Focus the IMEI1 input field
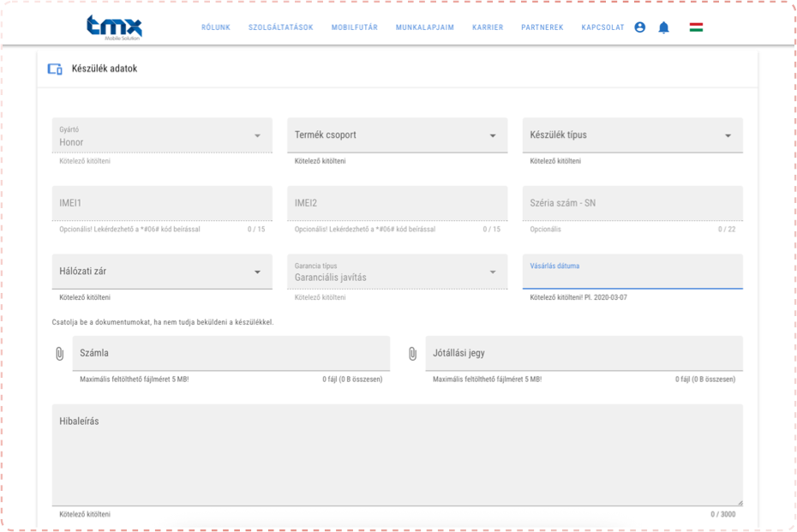 (x=162, y=204)
